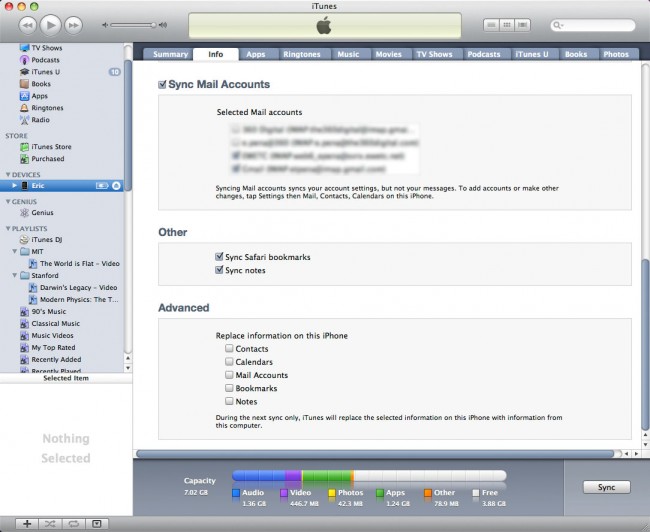Click the add playlist plus button

(27, 524)
